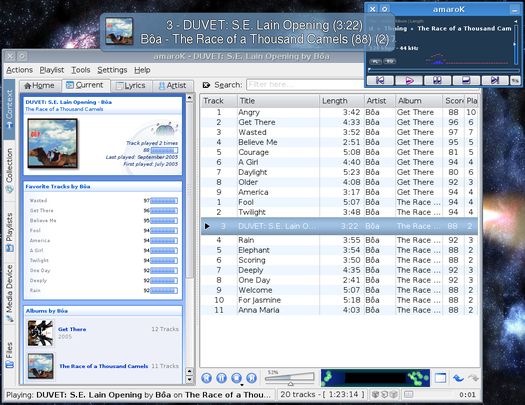This screenshot has width=525, height=405.
Task: Click the context pane scrollbar up arrow
Action: pyautogui.click(x=190, y=98)
